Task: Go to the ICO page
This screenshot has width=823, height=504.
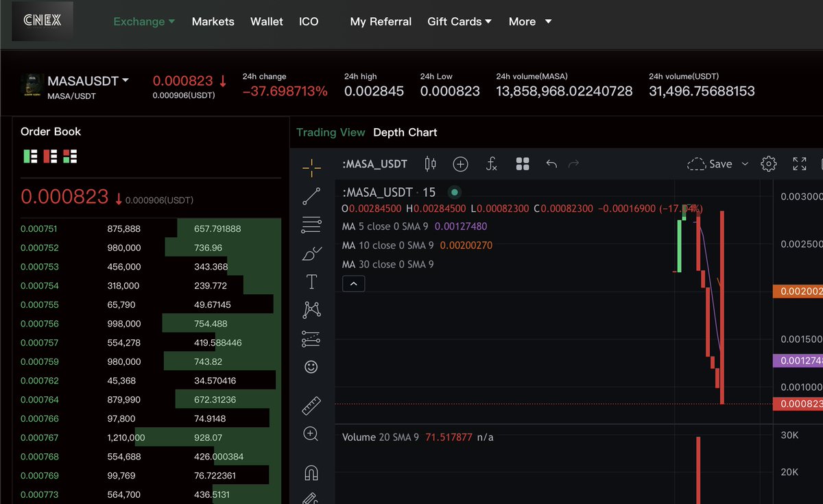Action: [309, 21]
